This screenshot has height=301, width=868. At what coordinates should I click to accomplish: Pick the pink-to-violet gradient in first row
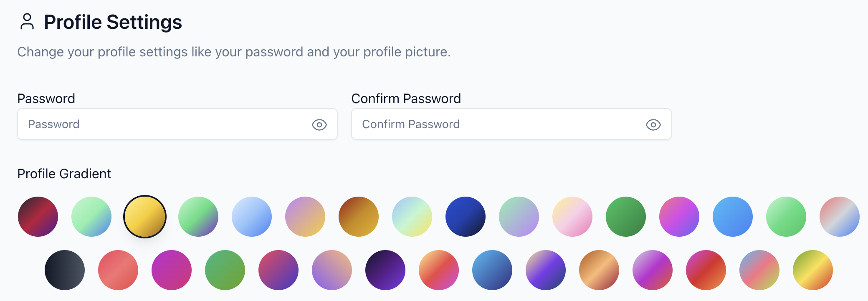[x=679, y=217]
